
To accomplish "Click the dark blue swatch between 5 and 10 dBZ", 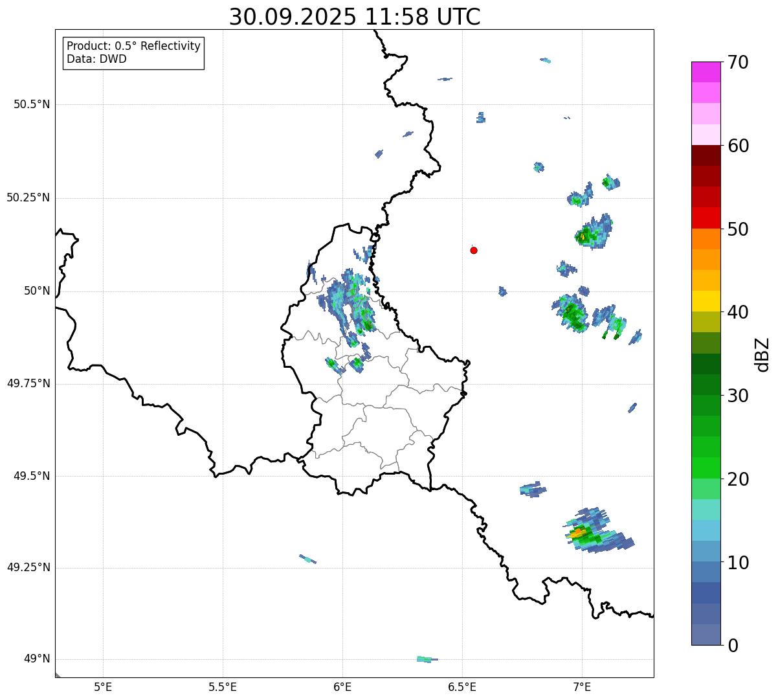I will click(x=706, y=593).
